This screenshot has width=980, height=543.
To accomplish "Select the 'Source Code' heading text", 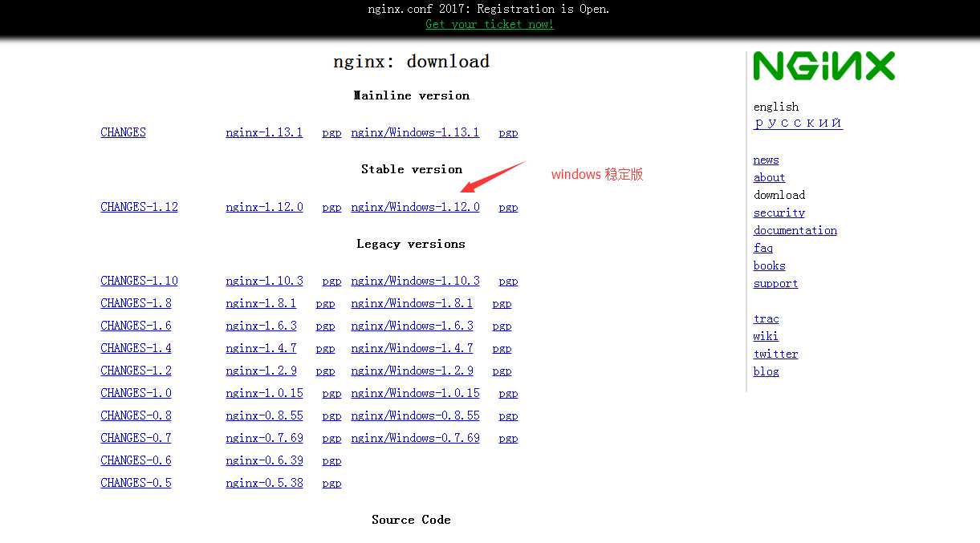I will pyautogui.click(x=411, y=520).
